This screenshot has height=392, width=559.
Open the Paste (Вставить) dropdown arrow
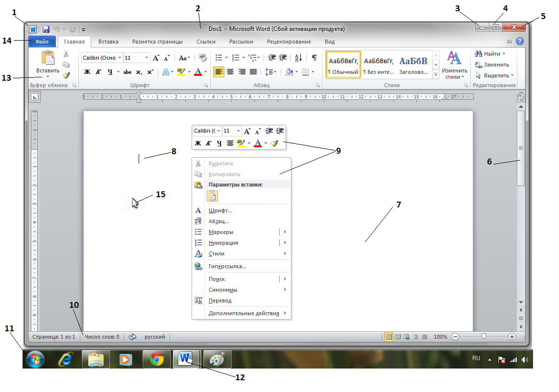pyautogui.click(x=48, y=76)
